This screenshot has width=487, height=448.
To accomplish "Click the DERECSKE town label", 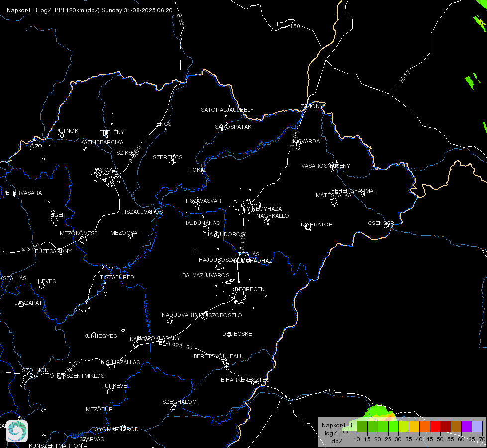I will 237,334.
